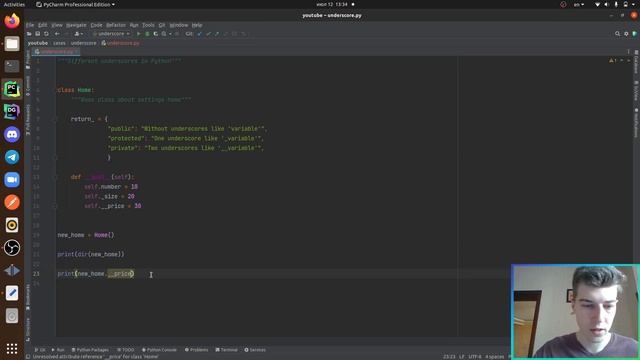Click the 23:23 caret position indicator
The image size is (640, 360).
click(449, 357)
